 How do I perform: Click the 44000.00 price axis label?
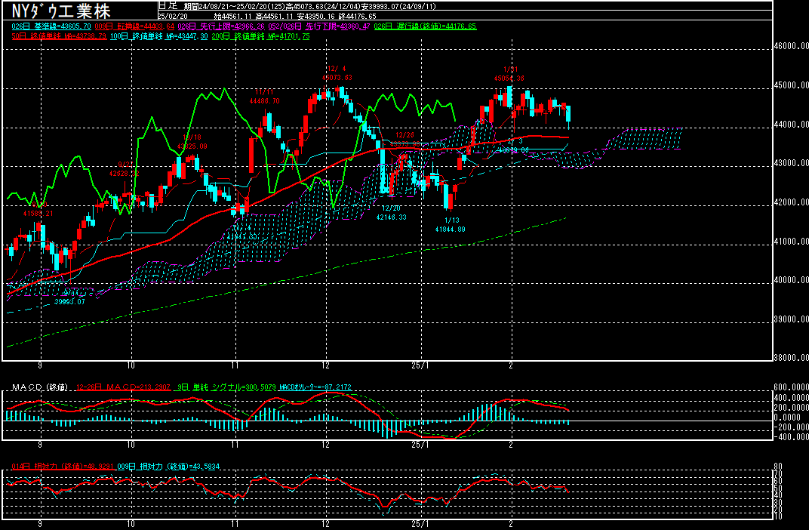click(792, 125)
